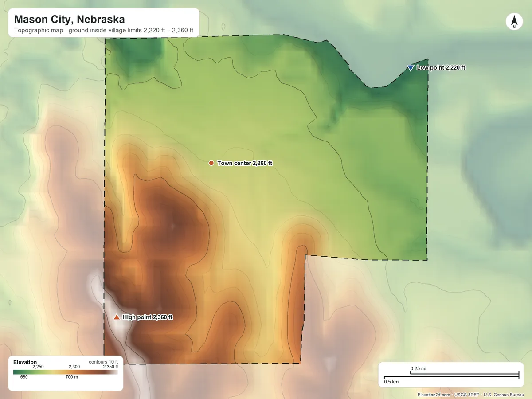Image resolution: width=532 pixels, height=399 pixels.
Task: Click the elevation color gradient bar
Action: tap(66, 372)
